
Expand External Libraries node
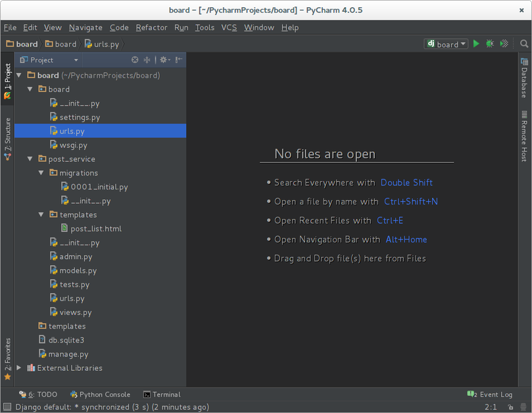click(19, 368)
